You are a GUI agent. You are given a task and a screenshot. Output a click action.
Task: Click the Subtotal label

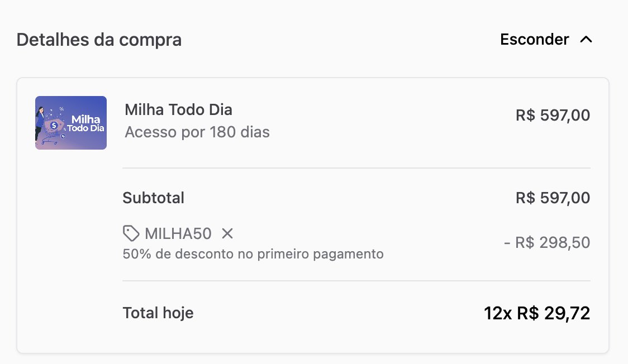pyautogui.click(x=154, y=198)
